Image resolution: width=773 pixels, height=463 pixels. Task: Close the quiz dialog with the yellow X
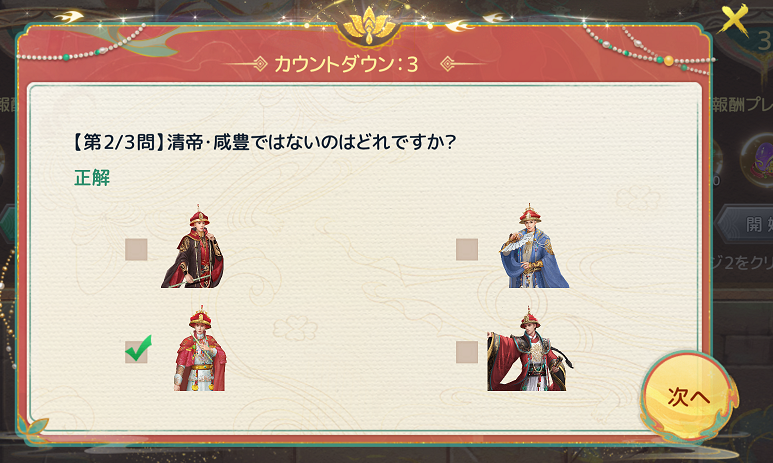735,20
